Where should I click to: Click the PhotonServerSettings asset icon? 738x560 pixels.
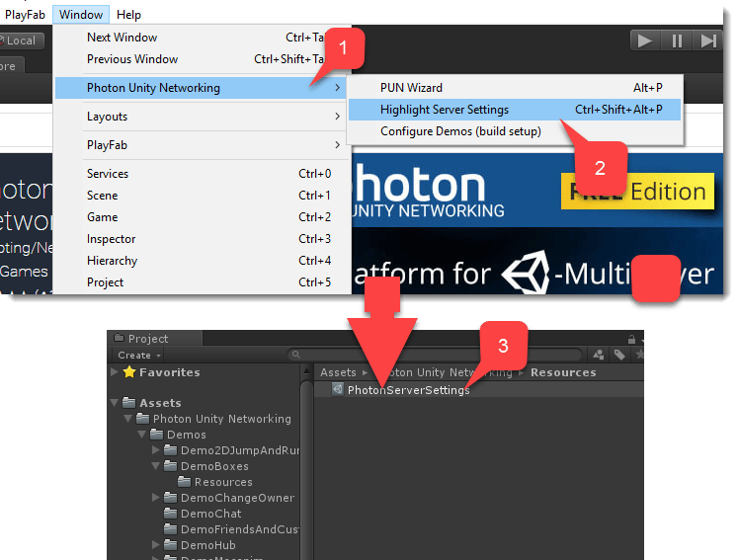[x=338, y=389]
